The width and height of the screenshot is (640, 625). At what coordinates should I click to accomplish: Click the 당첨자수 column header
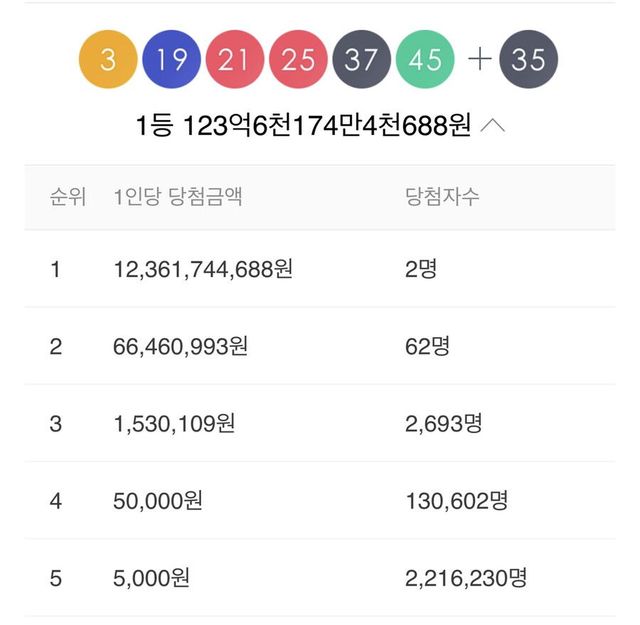tap(436, 196)
